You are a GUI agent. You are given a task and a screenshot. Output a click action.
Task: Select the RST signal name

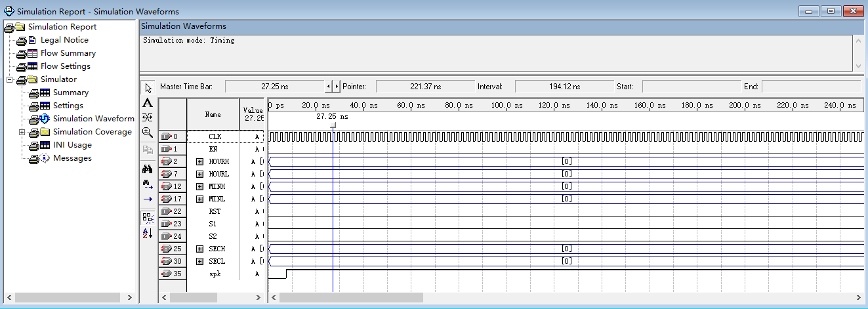pyautogui.click(x=215, y=211)
